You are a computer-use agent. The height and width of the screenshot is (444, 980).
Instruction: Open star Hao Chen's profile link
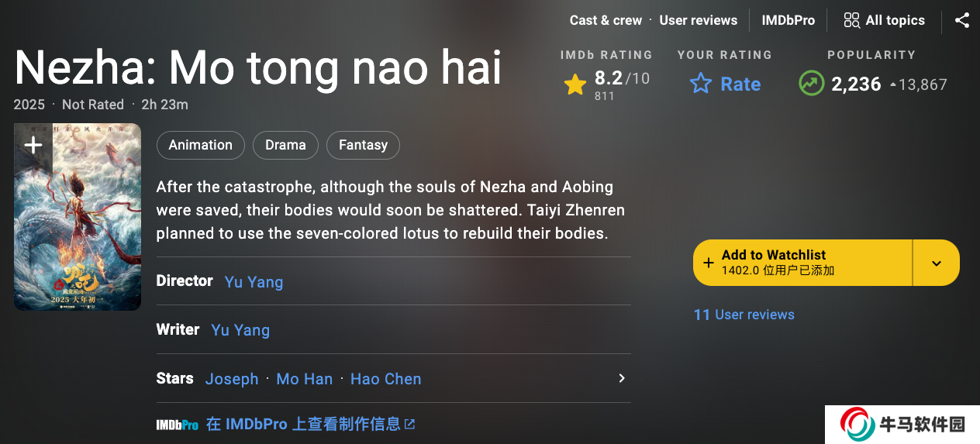(385, 379)
